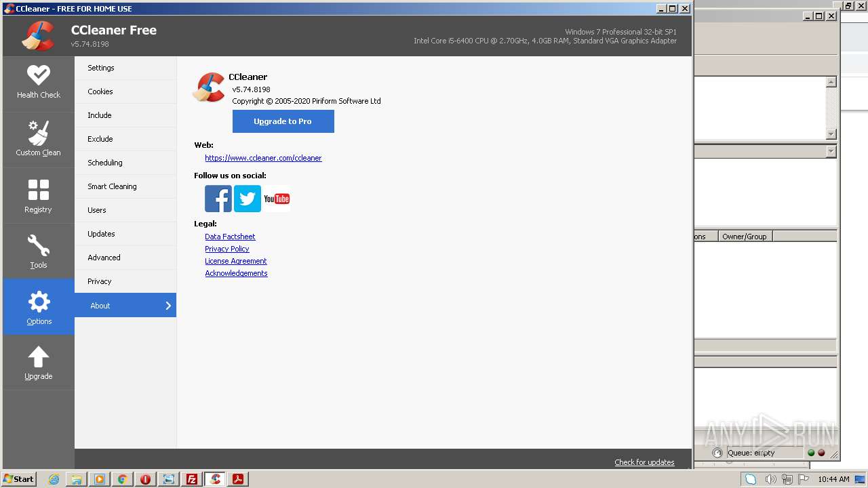Sort by Owner/Group column in FileZilla
This screenshot has width=868, height=488.
pyautogui.click(x=745, y=237)
